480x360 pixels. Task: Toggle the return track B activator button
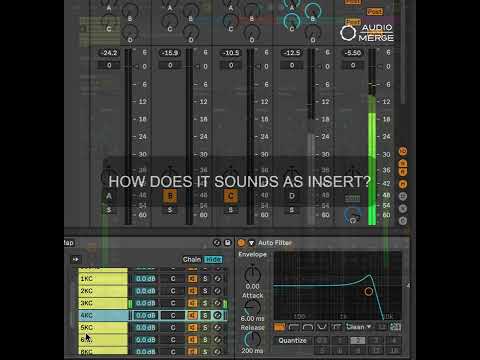tap(170, 196)
